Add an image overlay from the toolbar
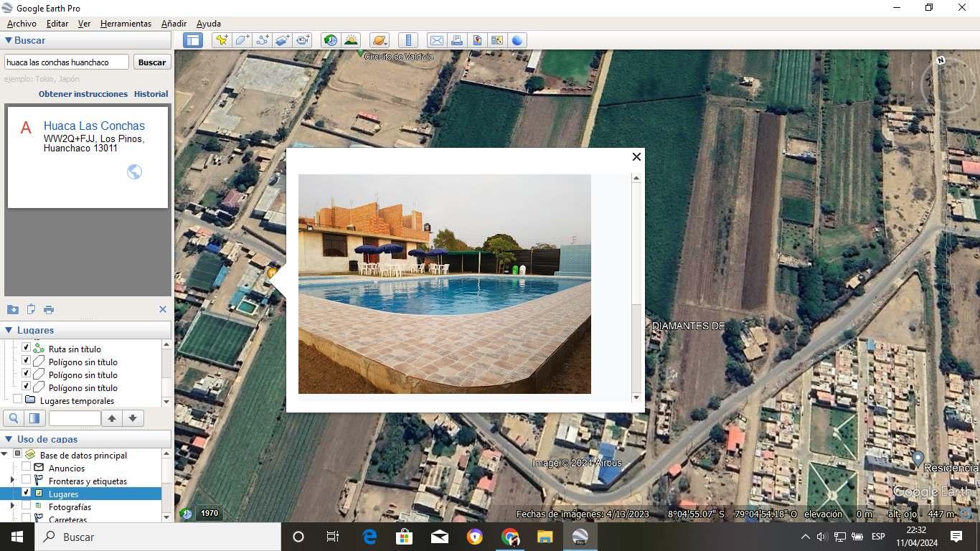 pos(283,40)
